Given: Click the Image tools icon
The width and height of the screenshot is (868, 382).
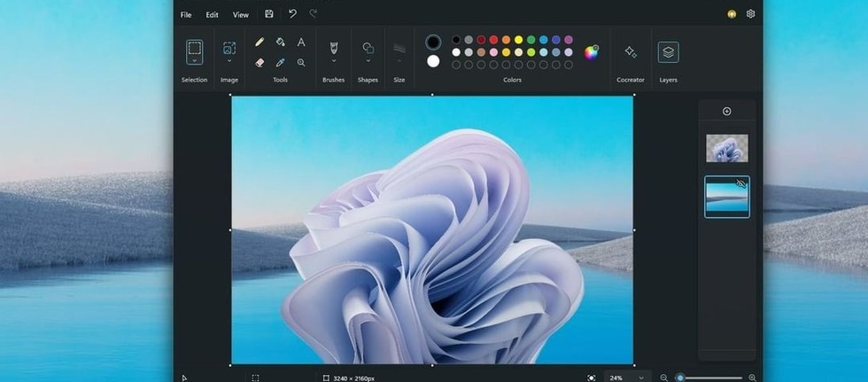Looking at the screenshot, I should (x=229, y=48).
